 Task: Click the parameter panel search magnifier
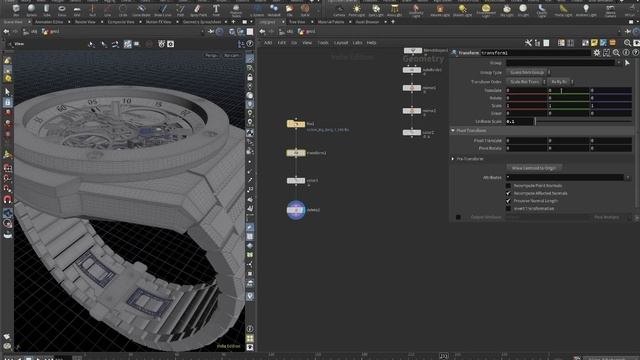click(x=616, y=53)
